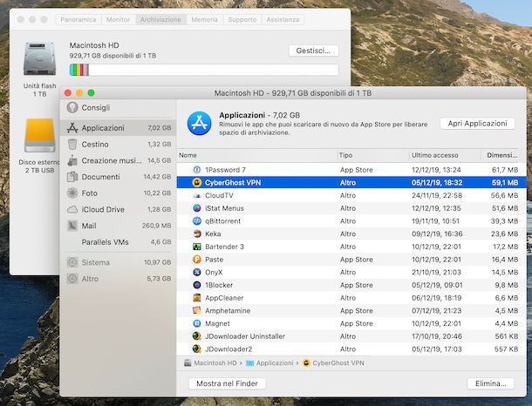
Task: Click the '17,2 MB' size for Bartender 3
Action: coord(505,247)
